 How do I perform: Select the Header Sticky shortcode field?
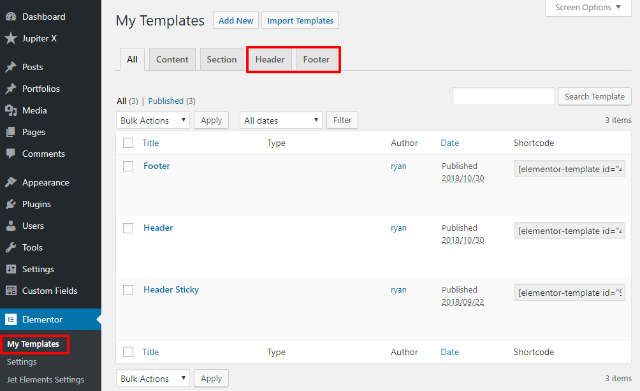tap(569, 293)
